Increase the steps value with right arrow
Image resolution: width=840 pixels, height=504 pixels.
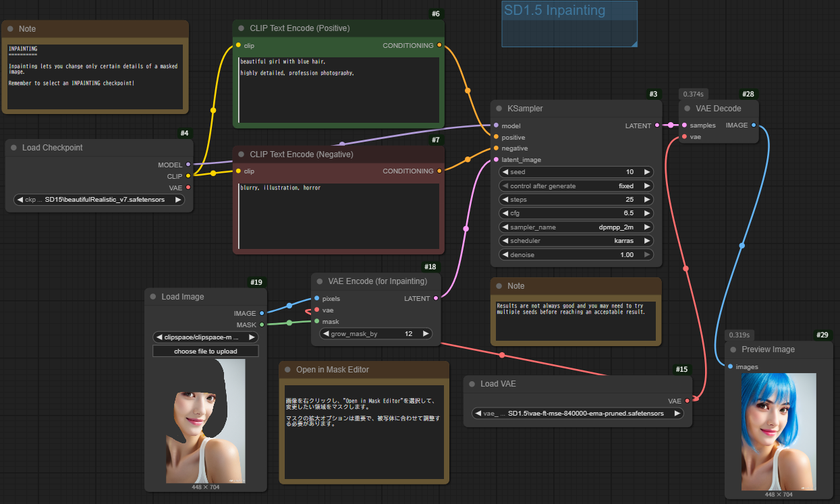pos(647,200)
